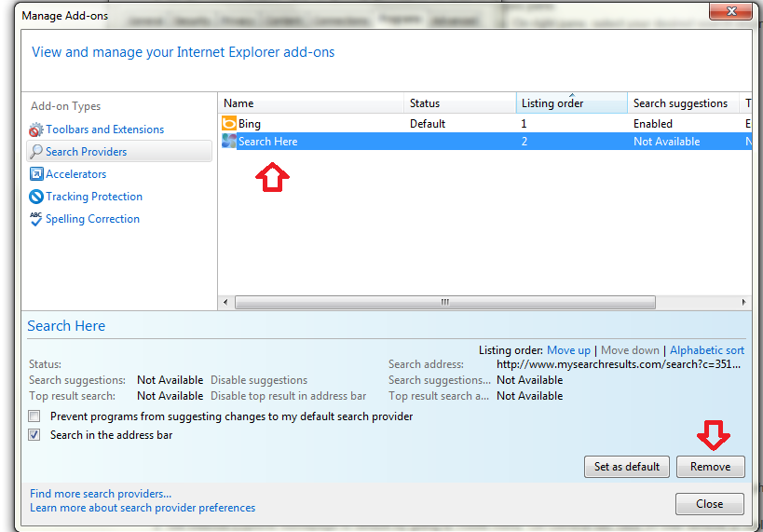This screenshot has width=763, height=532.
Task: Open Spelling Correction add-on type
Action: tap(92, 219)
